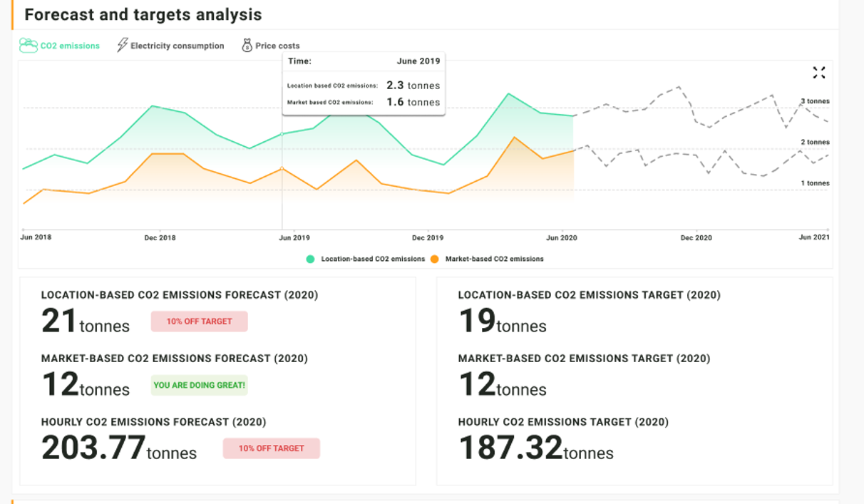Click the cloud icon beside the active tab label
Image resolution: width=864 pixels, height=504 pixels.
pos(28,44)
